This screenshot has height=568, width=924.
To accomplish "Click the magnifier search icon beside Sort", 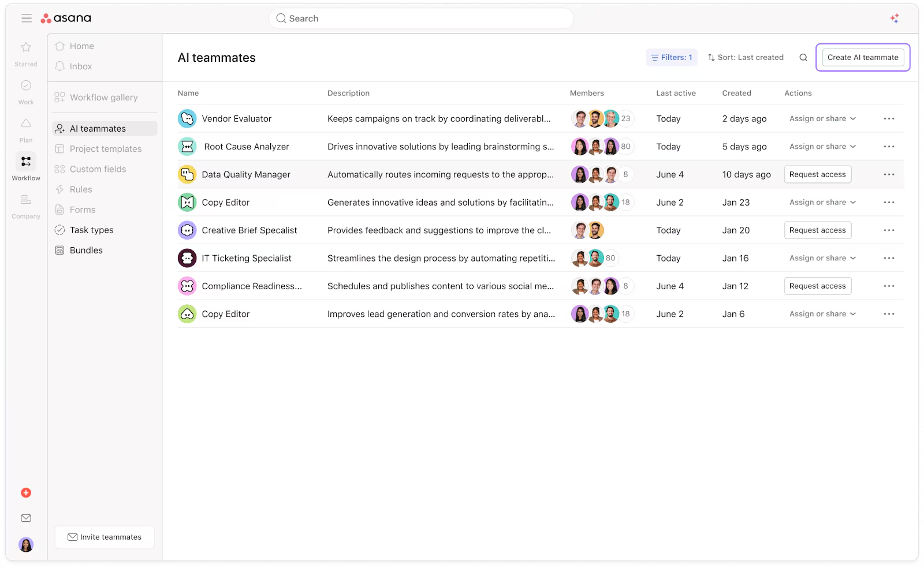I will pyautogui.click(x=803, y=58).
